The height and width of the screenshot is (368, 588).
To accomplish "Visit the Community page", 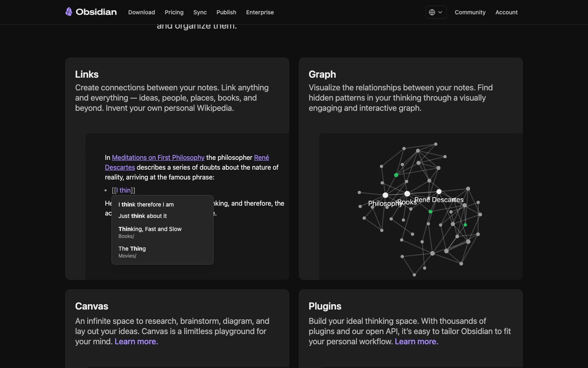I will pyautogui.click(x=470, y=12).
